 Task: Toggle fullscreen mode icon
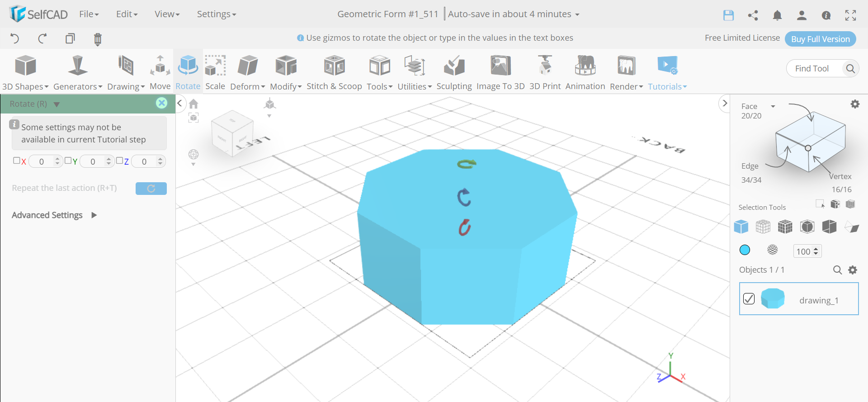coord(850,15)
